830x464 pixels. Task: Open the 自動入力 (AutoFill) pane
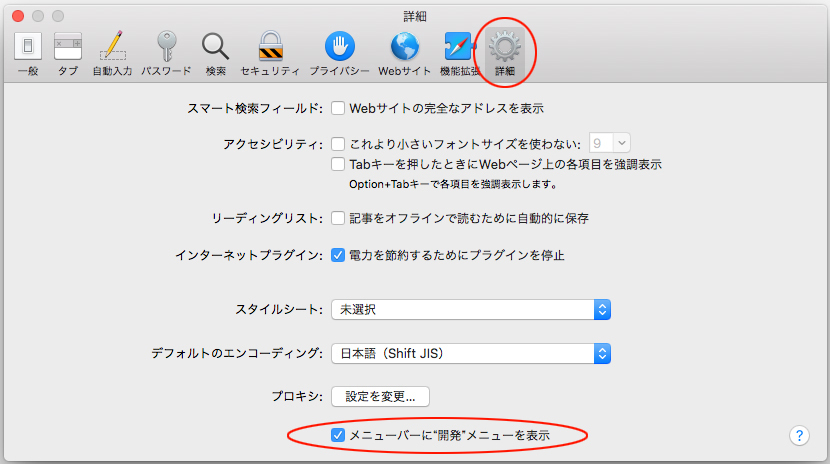pyautogui.click(x=112, y=54)
